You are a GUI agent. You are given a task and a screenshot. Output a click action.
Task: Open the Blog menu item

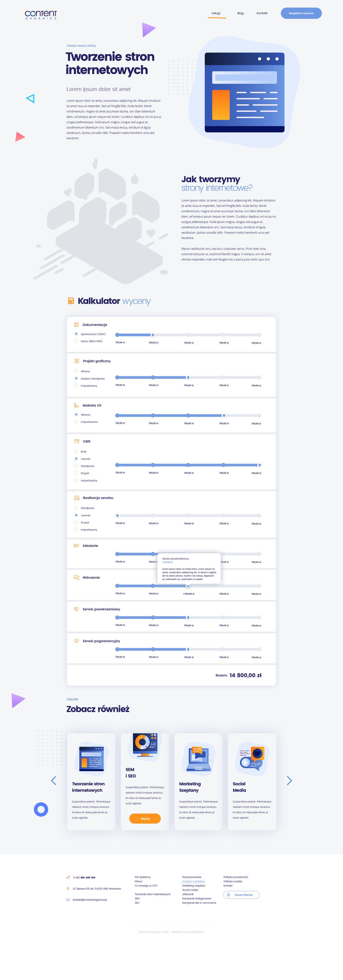coord(240,13)
